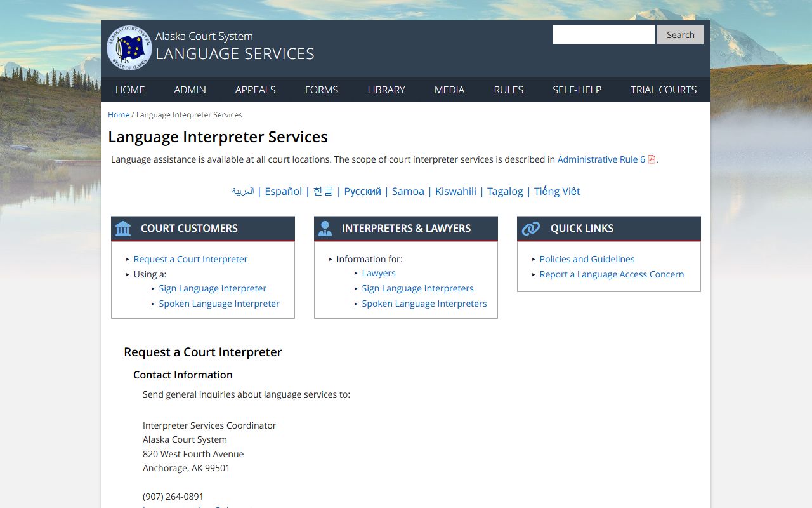Click the Language Interpreter Services page heading

pyautogui.click(x=218, y=137)
